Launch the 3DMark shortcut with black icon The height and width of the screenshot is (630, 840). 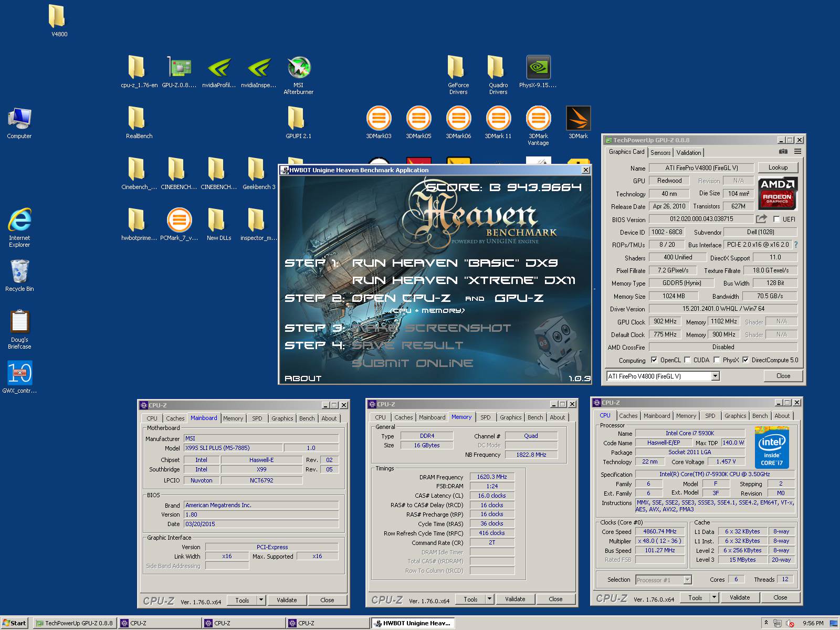click(x=578, y=122)
